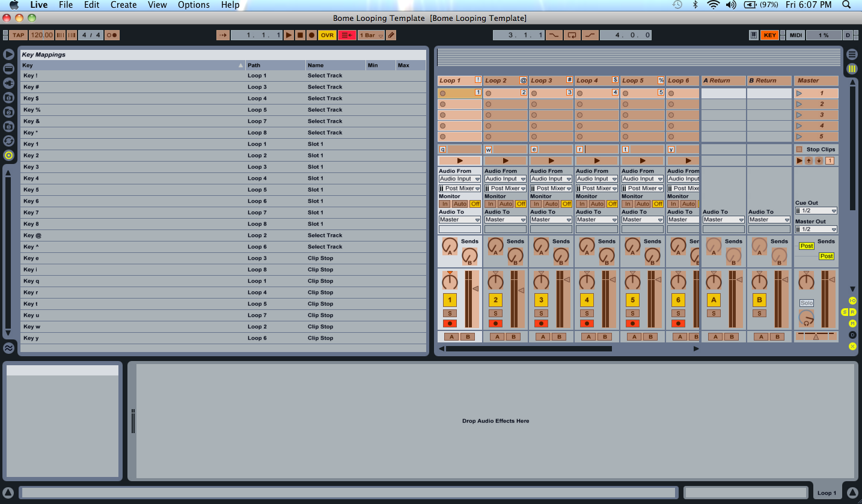Click Loop 1 first clip slot

tap(459, 93)
